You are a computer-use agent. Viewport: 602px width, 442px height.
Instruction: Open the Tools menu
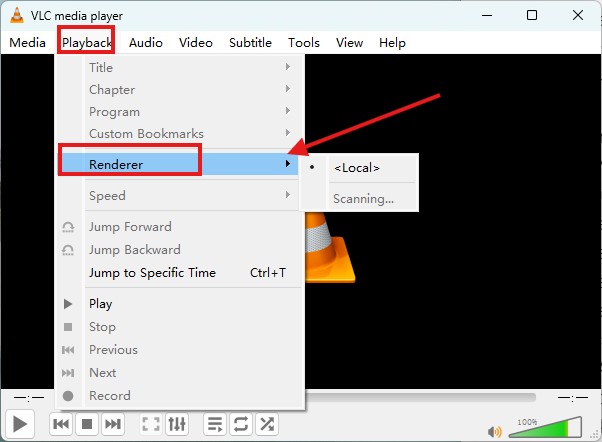pos(304,43)
